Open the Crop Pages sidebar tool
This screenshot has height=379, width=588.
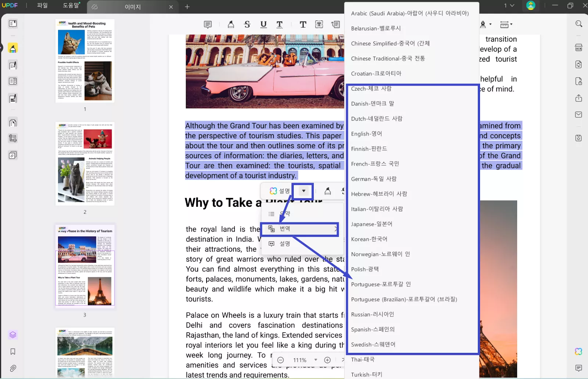click(13, 138)
